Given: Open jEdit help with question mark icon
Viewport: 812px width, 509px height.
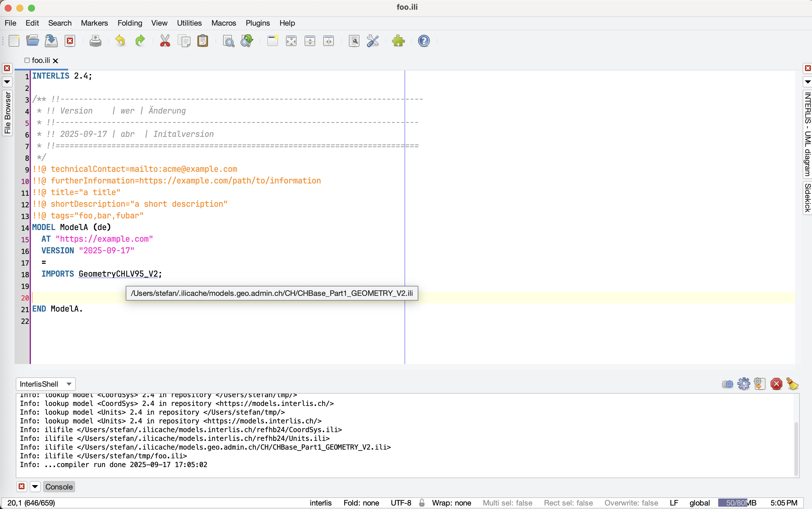Looking at the screenshot, I should [x=424, y=41].
